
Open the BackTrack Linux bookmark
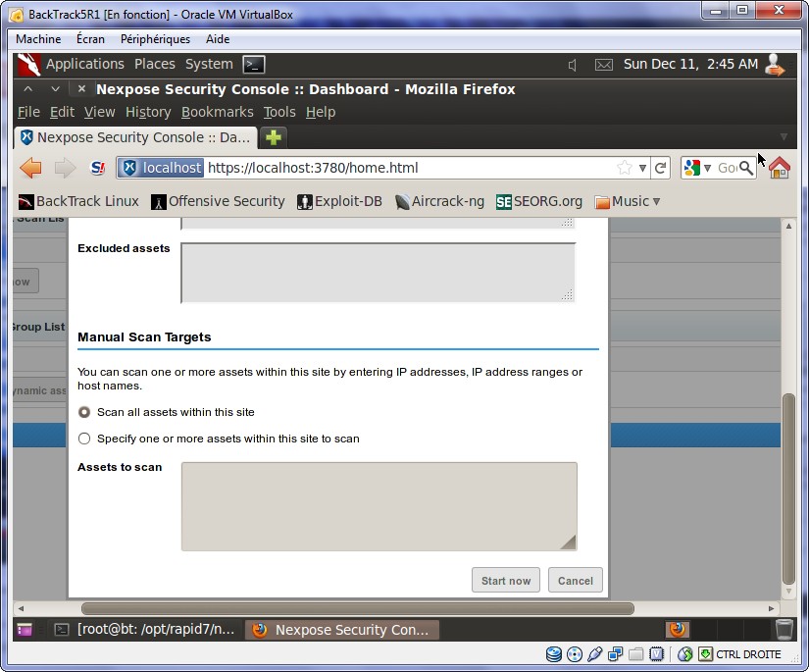78,201
